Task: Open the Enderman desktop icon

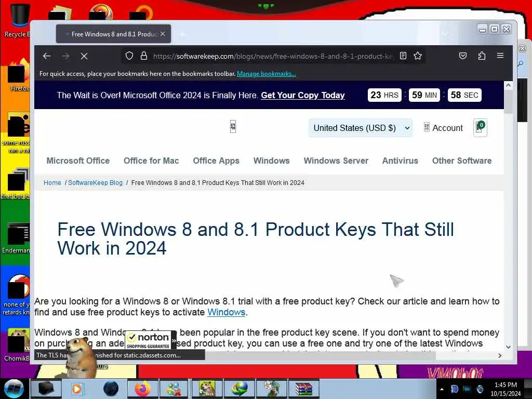Action: point(16,237)
